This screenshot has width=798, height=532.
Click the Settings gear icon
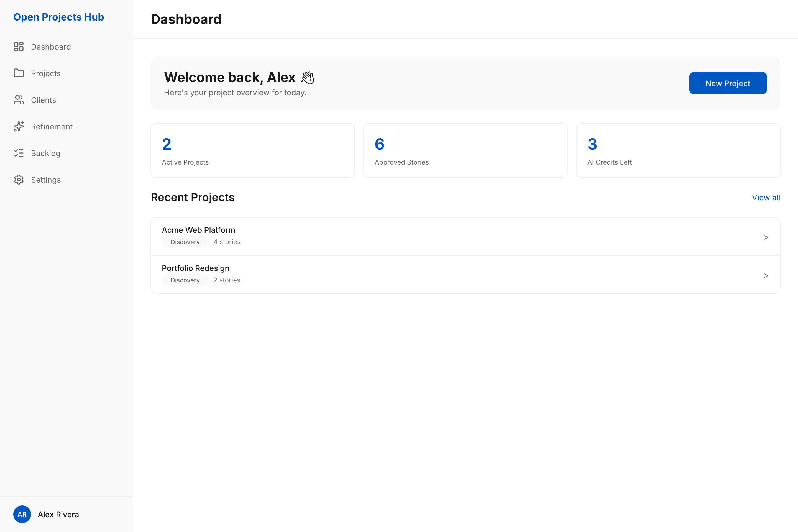[x=19, y=180]
